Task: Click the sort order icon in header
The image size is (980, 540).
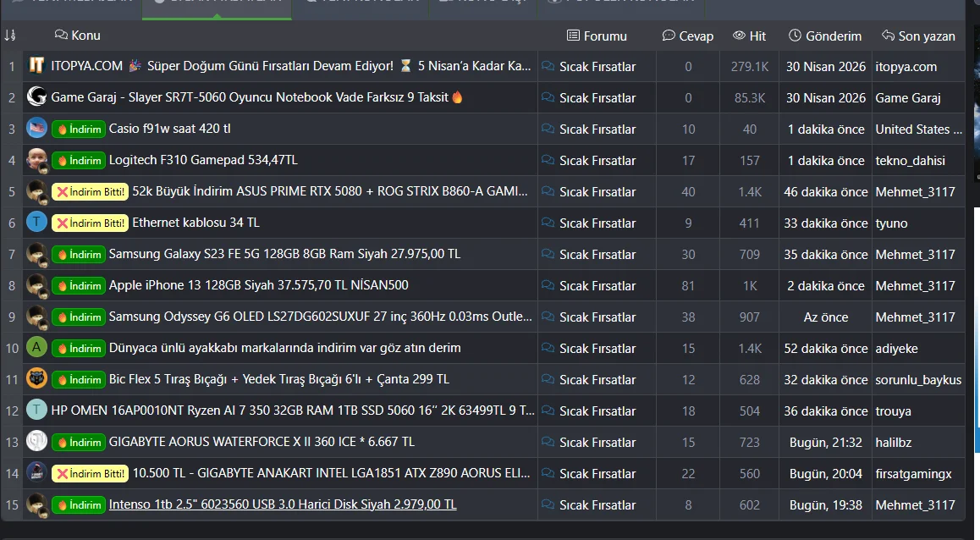Action: coord(10,36)
